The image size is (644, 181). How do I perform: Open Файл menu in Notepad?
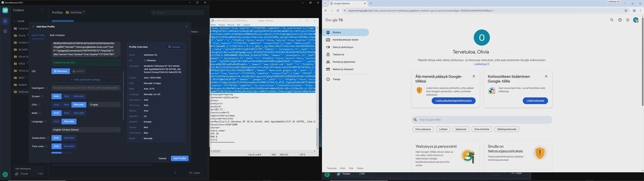[x=213, y=25]
